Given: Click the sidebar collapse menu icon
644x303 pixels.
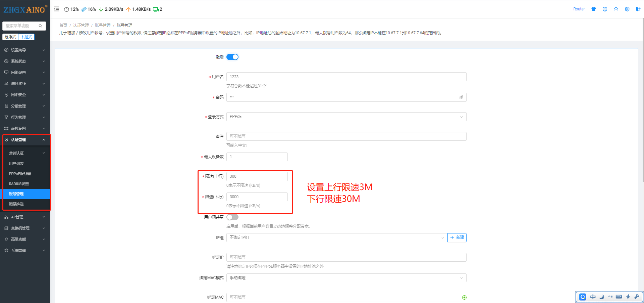Looking at the screenshot, I should tap(56, 9).
